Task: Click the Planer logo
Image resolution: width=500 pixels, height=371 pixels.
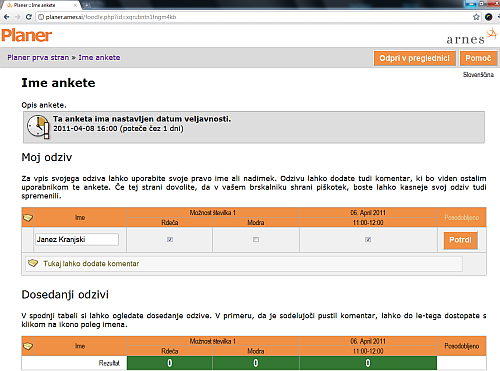Action: tap(27, 35)
